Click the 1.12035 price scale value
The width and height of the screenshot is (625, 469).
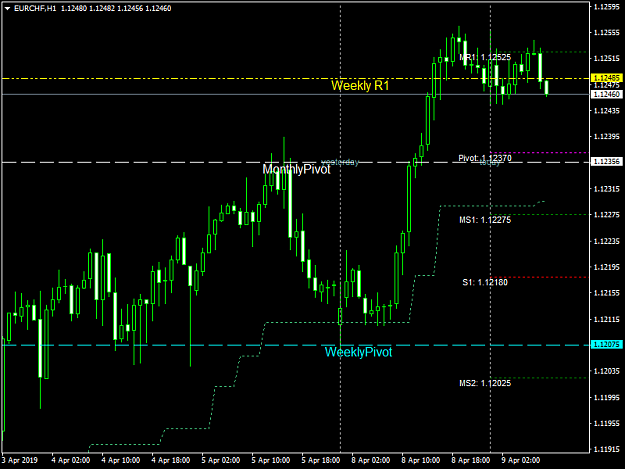click(x=607, y=371)
